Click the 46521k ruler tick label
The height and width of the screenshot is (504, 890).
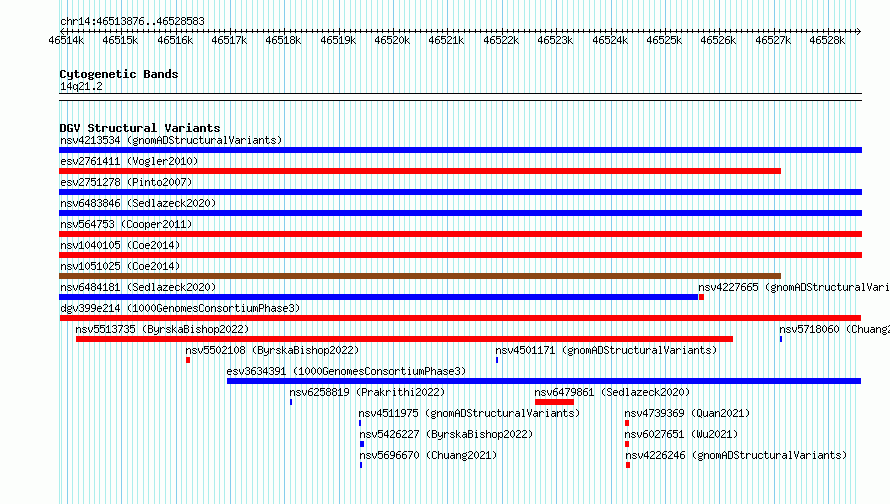[x=446, y=40]
